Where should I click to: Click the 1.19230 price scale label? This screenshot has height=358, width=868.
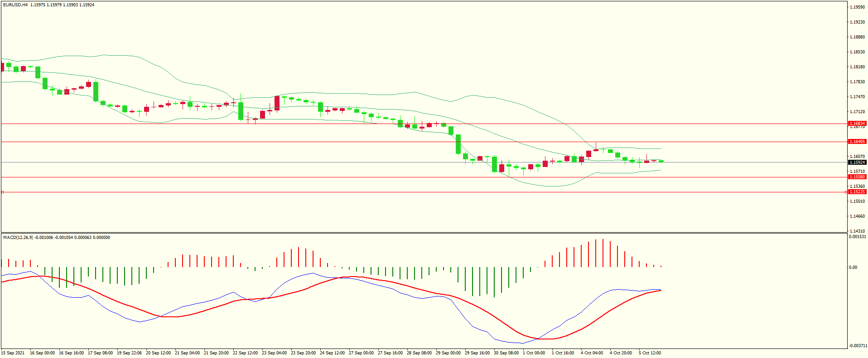click(857, 22)
